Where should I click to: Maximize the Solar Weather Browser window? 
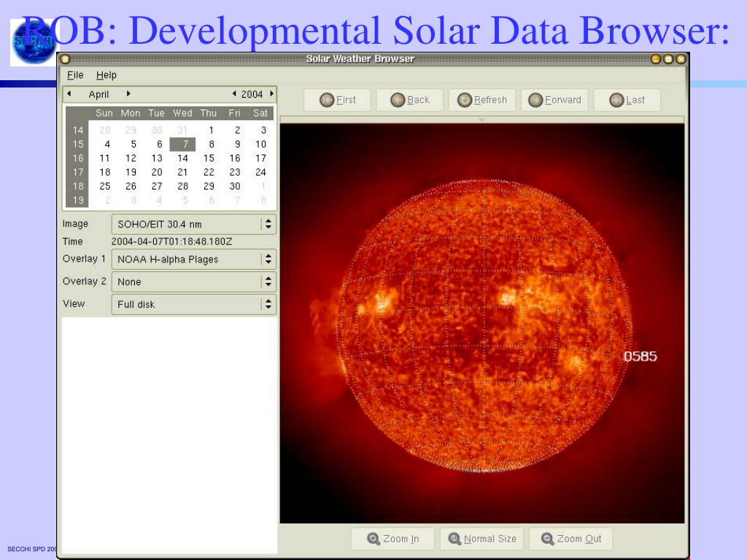(x=668, y=59)
